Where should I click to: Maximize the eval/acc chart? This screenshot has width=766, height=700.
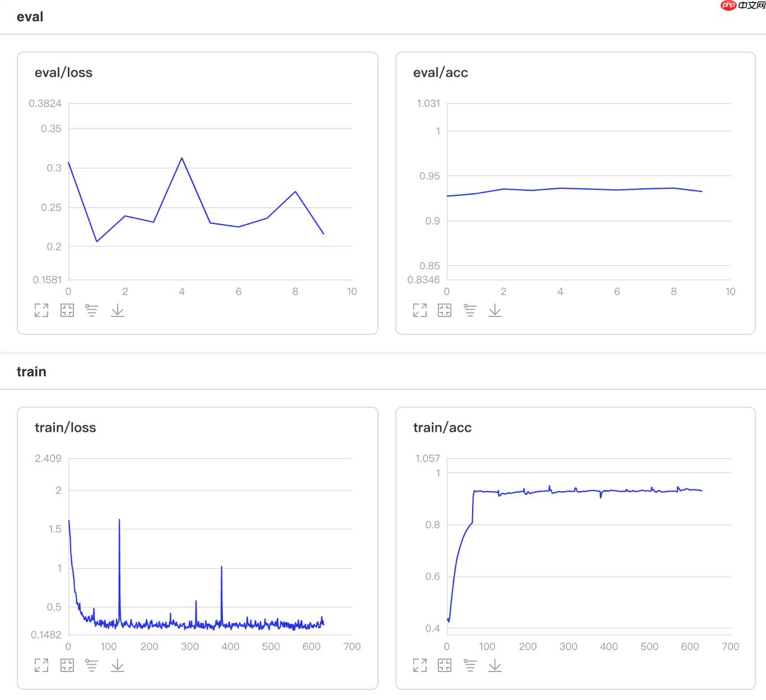[x=420, y=310]
